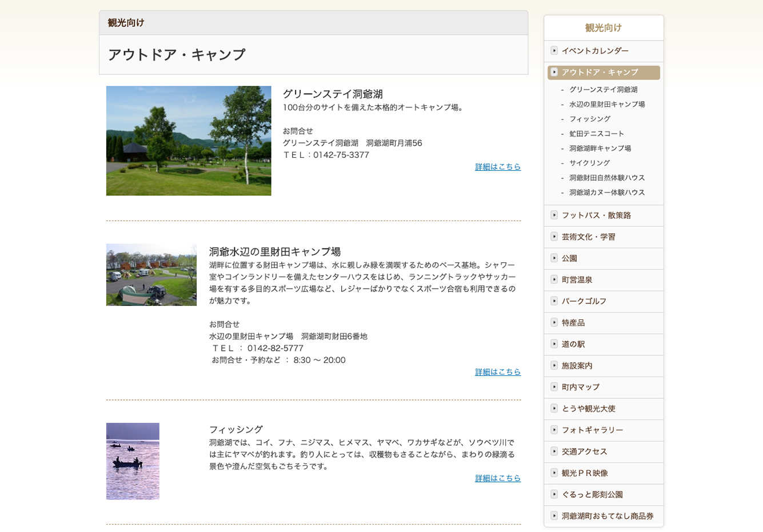This screenshot has width=763, height=532.
Task: Open 洞爺湖畔キャンプ場 submenu link
Action: point(600,149)
